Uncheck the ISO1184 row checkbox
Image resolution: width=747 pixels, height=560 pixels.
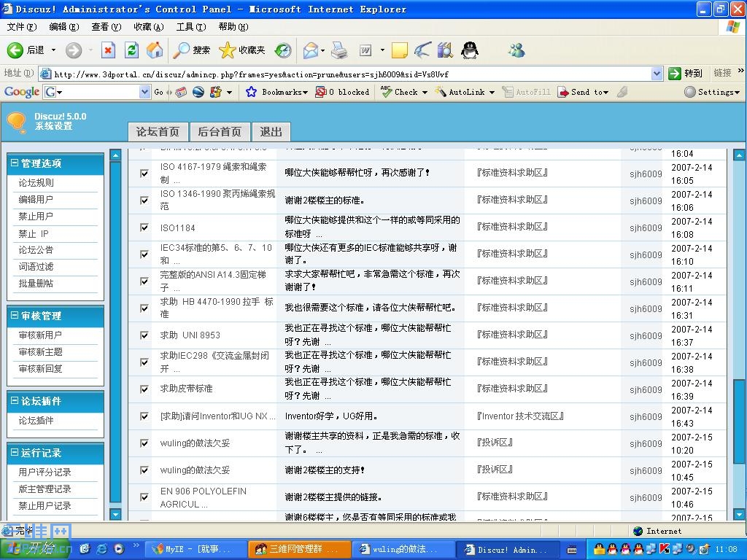coord(144,227)
